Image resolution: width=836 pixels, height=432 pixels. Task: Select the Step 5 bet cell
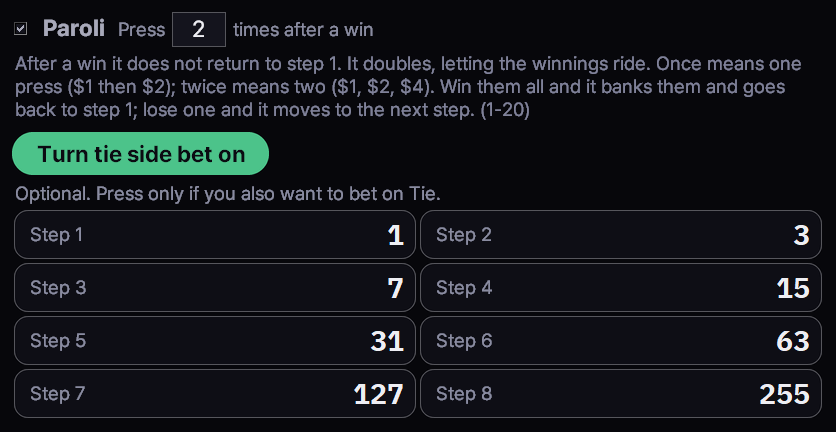click(215, 340)
